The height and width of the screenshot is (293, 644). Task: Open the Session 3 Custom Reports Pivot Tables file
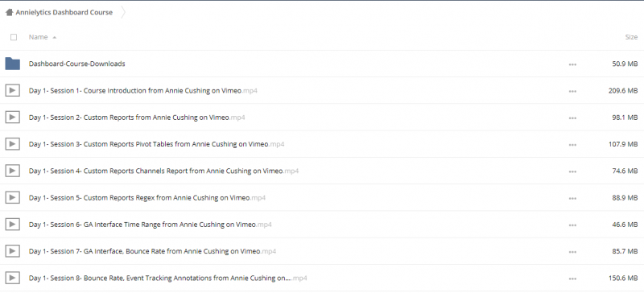coord(156,144)
